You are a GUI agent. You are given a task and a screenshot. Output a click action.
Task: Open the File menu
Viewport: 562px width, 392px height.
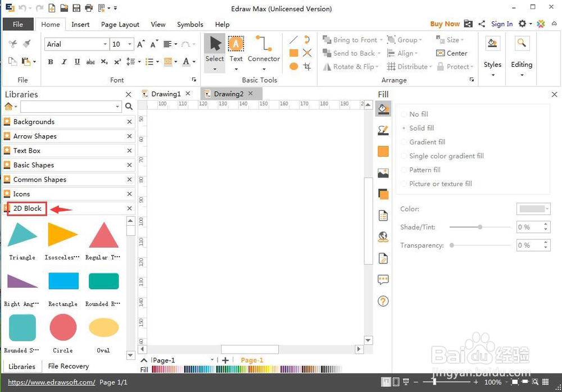pos(18,24)
